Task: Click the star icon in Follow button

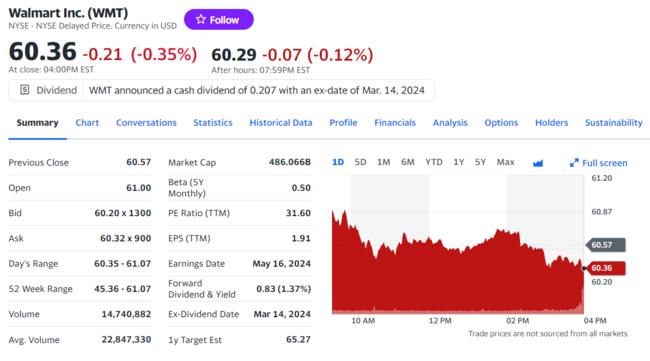Action: (x=201, y=19)
